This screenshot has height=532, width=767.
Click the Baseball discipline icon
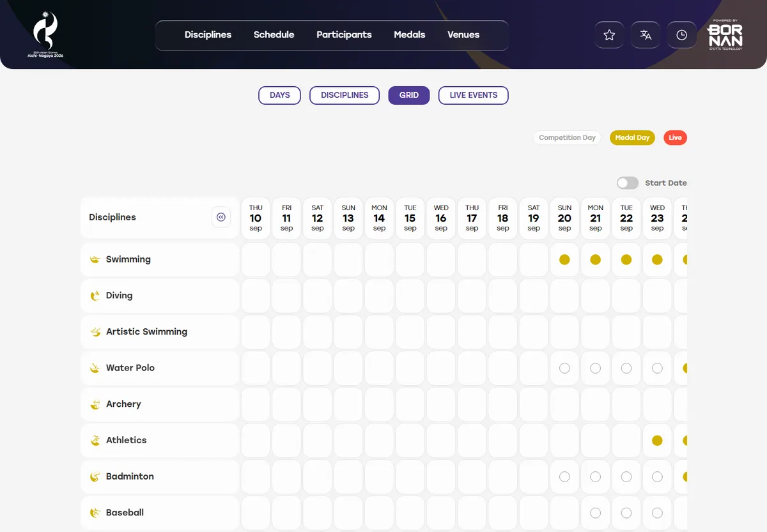coord(95,513)
